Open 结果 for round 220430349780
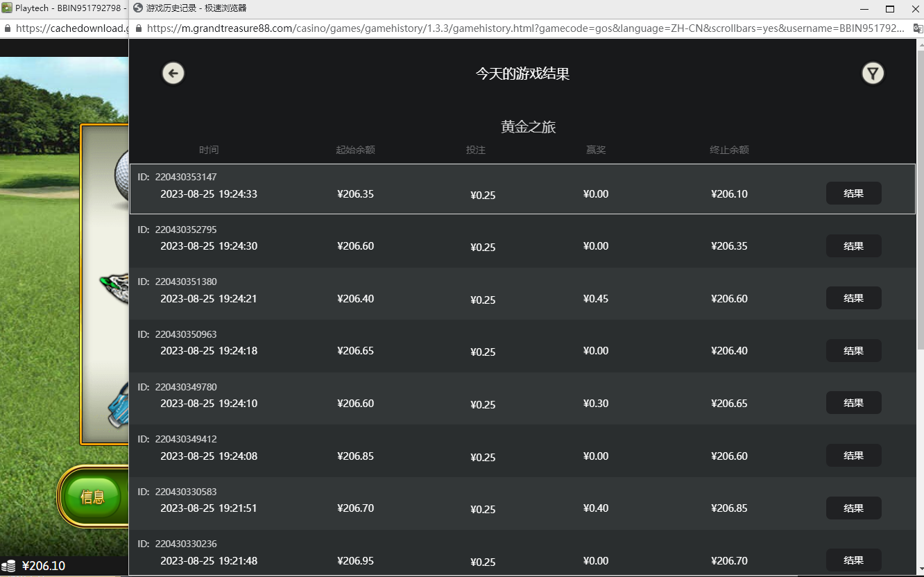The height and width of the screenshot is (577, 924). [x=853, y=403]
